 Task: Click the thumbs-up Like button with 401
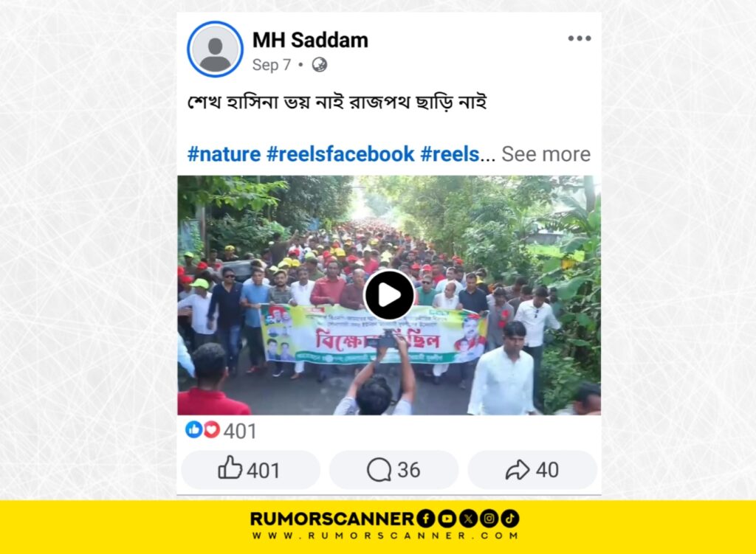click(250, 470)
